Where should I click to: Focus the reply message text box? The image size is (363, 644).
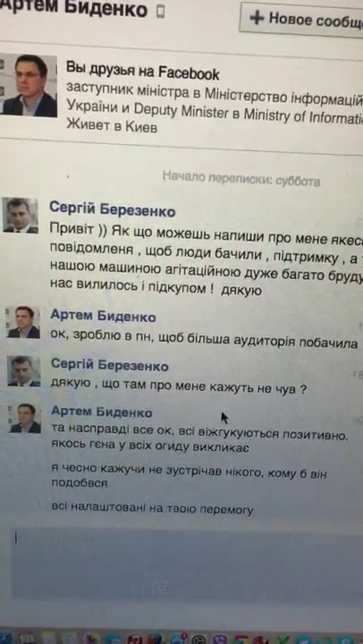(x=187, y=562)
